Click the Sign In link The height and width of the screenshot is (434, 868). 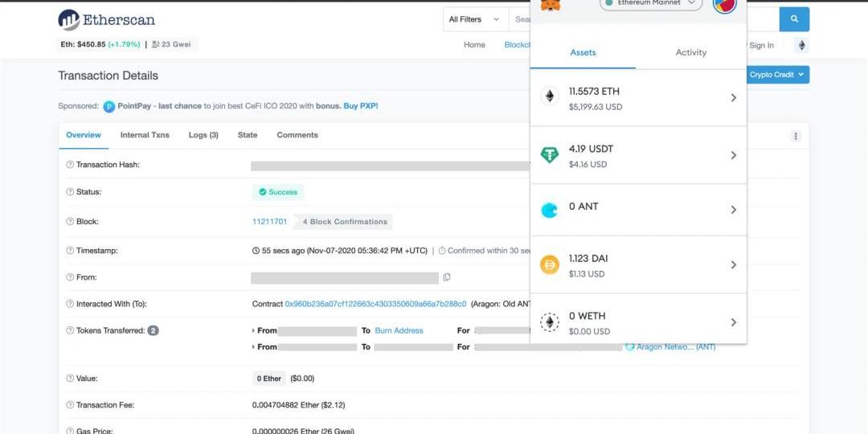pyautogui.click(x=761, y=45)
